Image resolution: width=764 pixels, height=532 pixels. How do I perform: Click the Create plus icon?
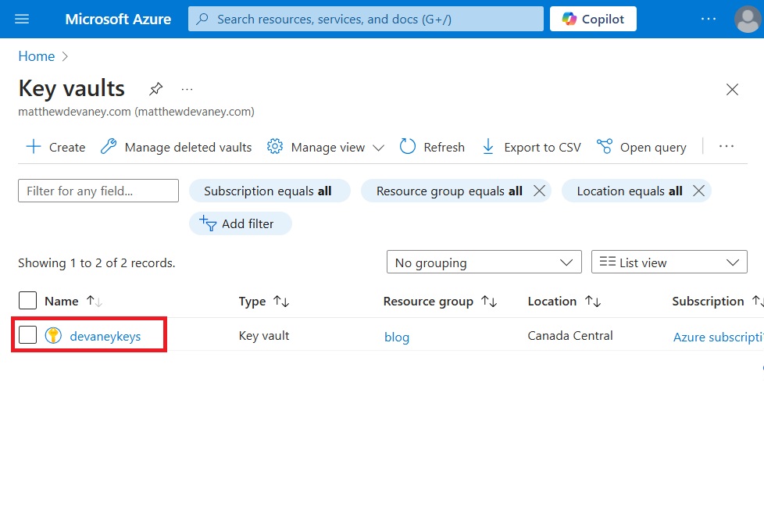33,147
